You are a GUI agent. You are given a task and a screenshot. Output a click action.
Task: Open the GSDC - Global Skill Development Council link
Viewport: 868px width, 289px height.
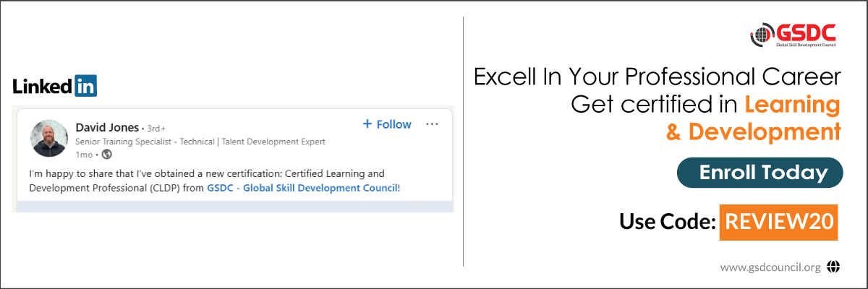(302, 189)
